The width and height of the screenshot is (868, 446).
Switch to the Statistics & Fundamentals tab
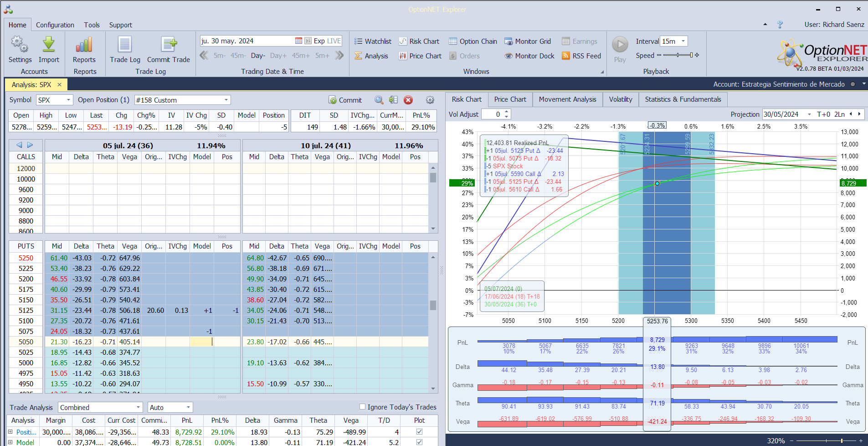tap(683, 99)
